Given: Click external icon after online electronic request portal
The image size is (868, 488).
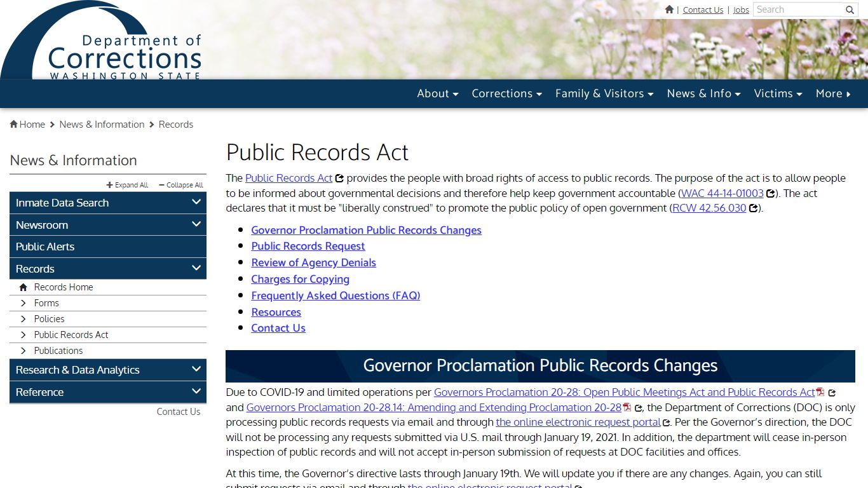Looking at the screenshot, I should tap(667, 423).
